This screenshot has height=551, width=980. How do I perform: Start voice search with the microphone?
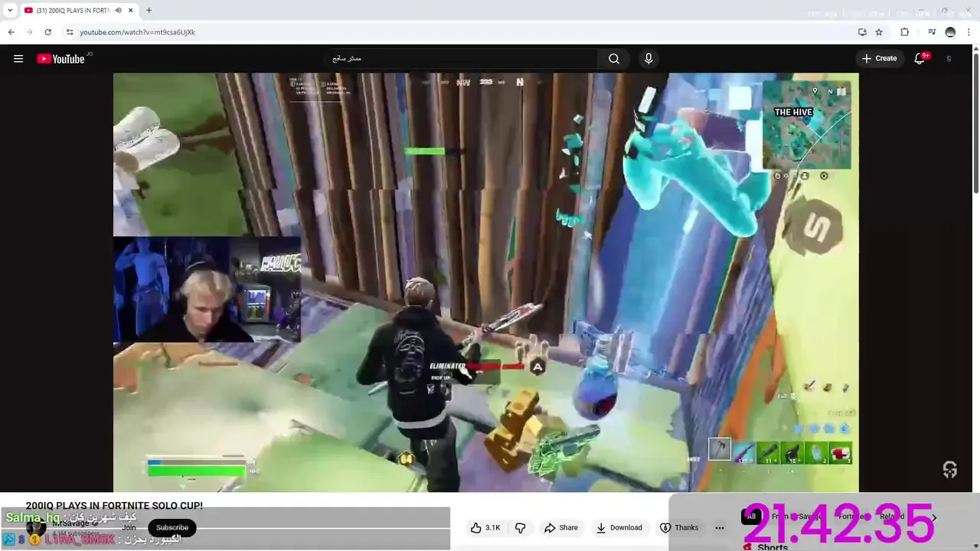[648, 59]
